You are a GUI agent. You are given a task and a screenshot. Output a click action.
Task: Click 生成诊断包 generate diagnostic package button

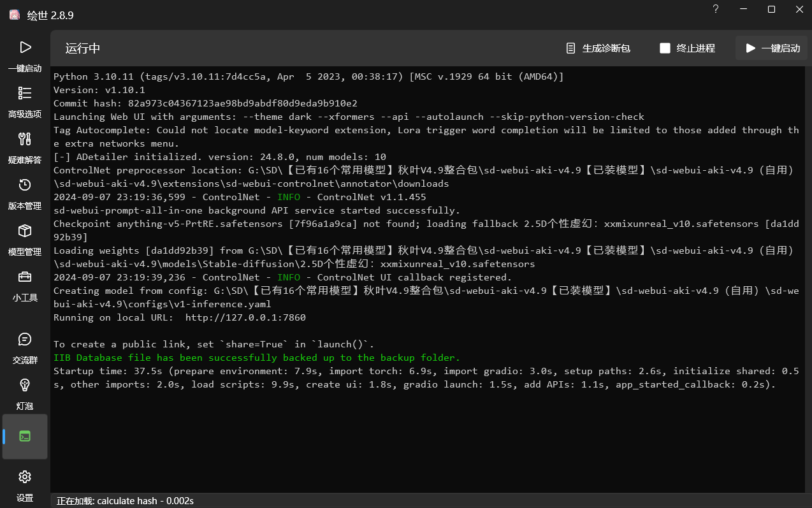tap(598, 48)
